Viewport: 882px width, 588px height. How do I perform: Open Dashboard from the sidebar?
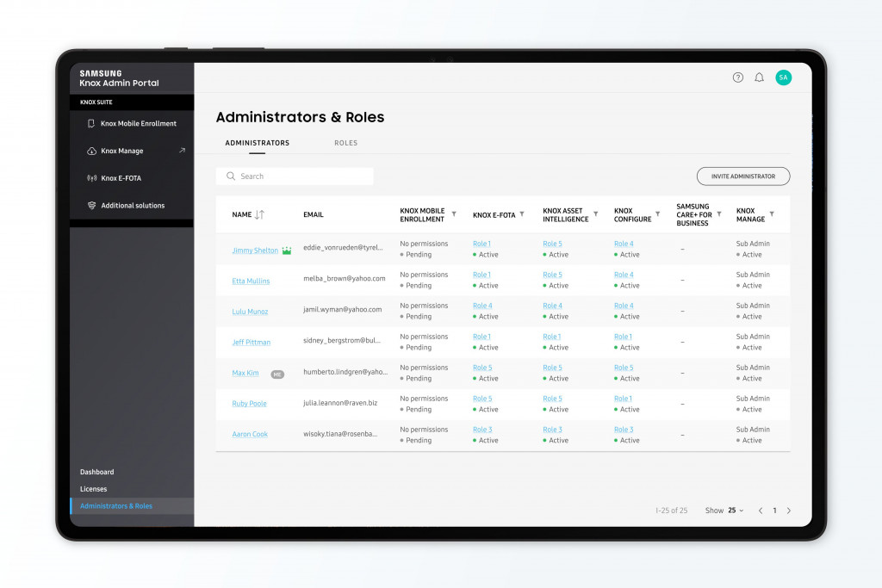point(97,472)
